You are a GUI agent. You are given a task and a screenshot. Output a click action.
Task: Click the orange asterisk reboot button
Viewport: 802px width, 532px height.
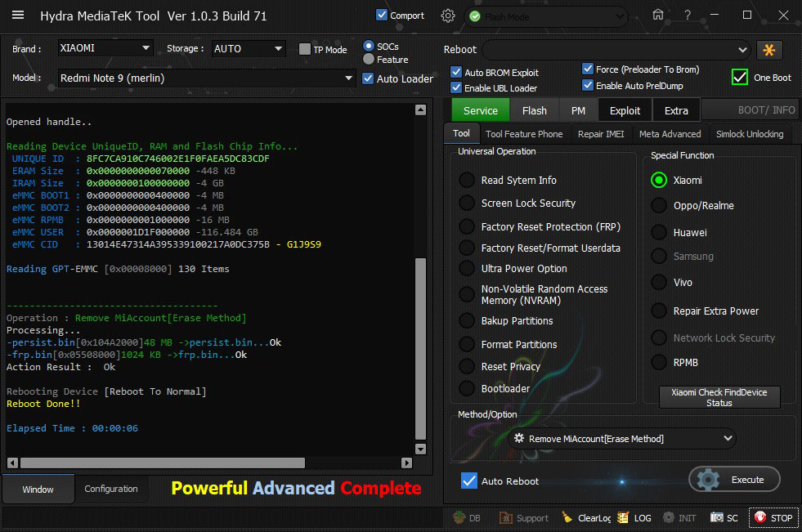coord(769,50)
